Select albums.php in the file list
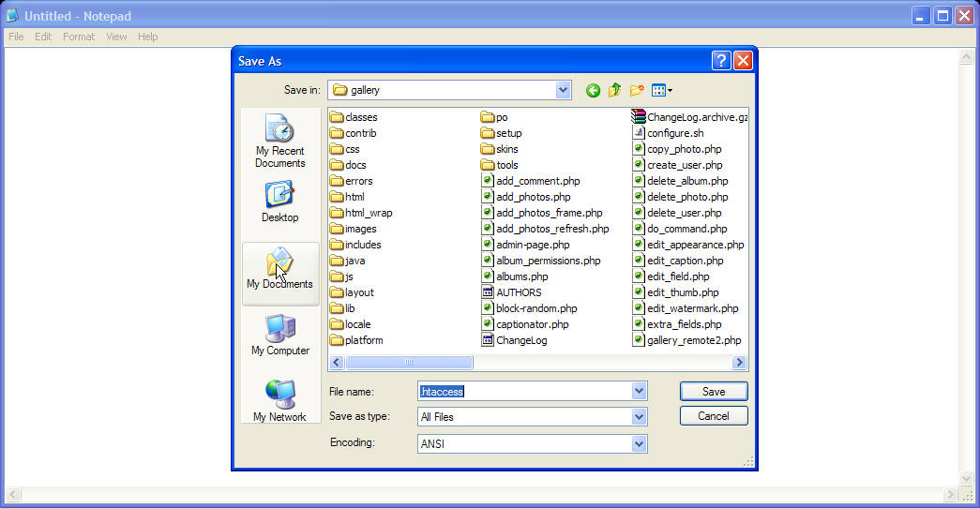This screenshot has height=508, width=980. pos(515,276)
